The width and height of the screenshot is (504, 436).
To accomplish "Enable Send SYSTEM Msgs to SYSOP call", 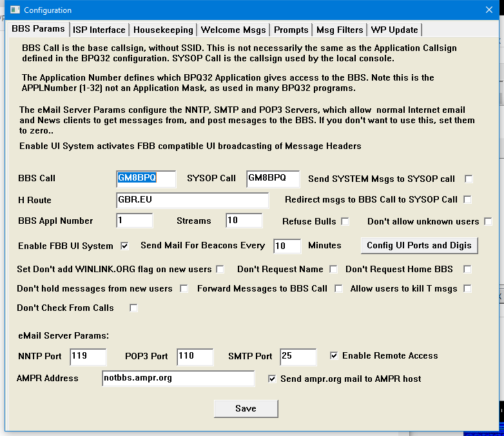I will 469,179.
